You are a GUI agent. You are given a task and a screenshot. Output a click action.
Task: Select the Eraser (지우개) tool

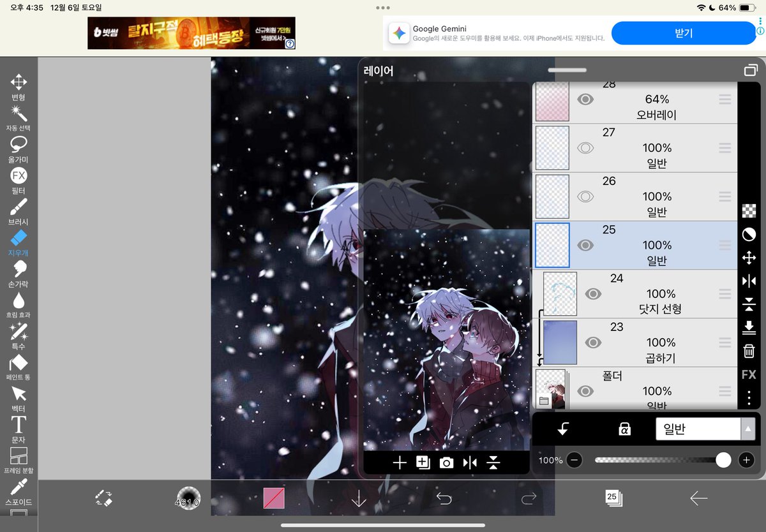[19, 243]
